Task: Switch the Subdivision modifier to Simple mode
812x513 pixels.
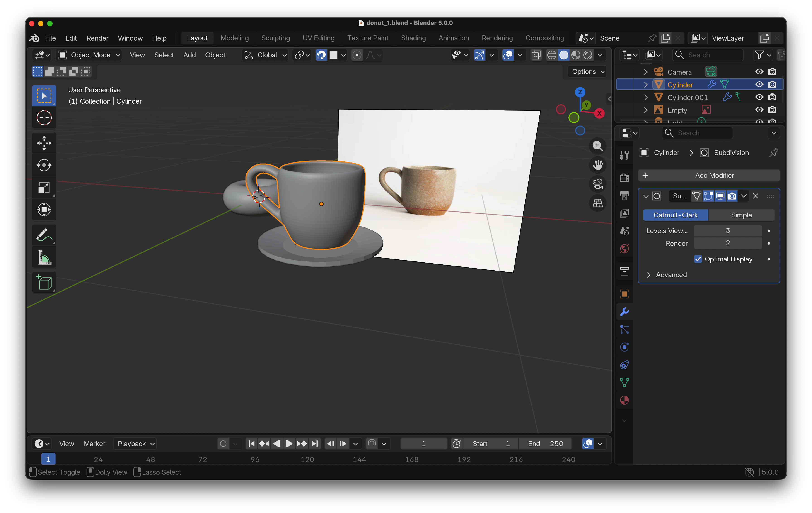Action: [x=742, y=215]
